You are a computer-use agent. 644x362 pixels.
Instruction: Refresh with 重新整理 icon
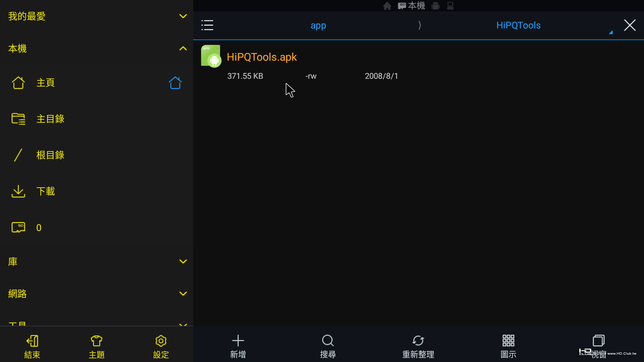[x=418, y=341]
